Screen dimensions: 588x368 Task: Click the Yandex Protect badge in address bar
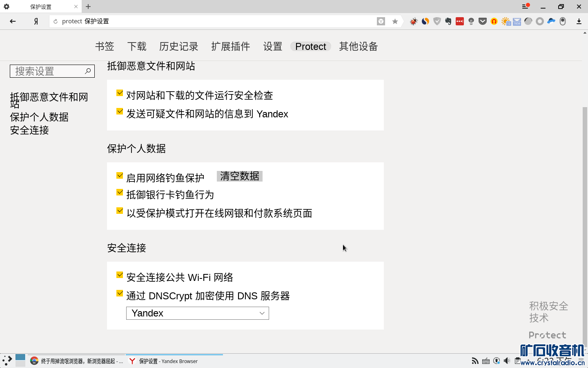[x=381, y=21]
